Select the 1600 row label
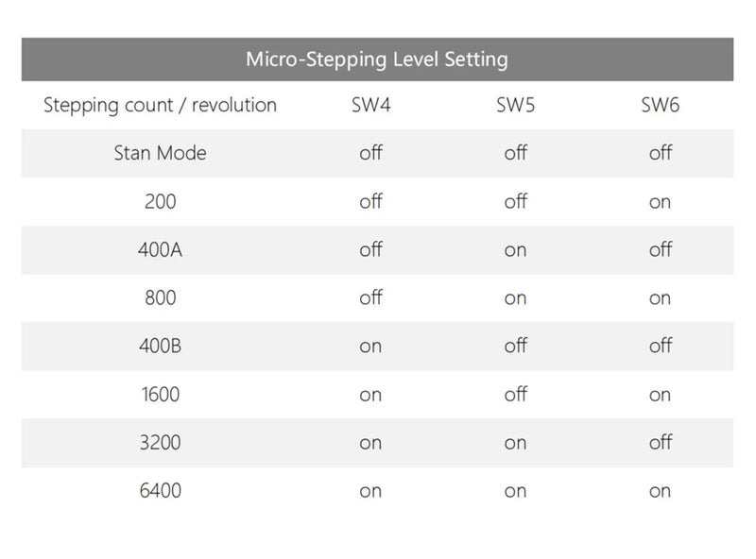This screenshot has height=559, width=756. (160, 395)
